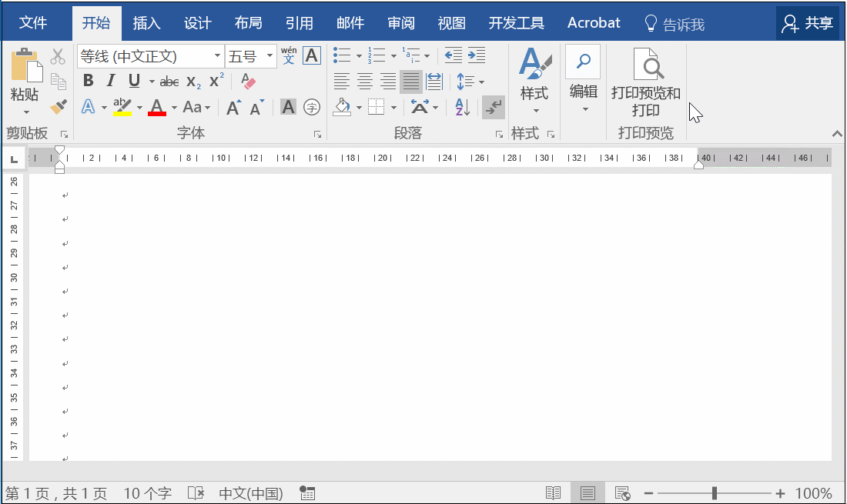The image size is (847, 504).
Task: Select the Format Painter brush
Action: click(58, 106)
